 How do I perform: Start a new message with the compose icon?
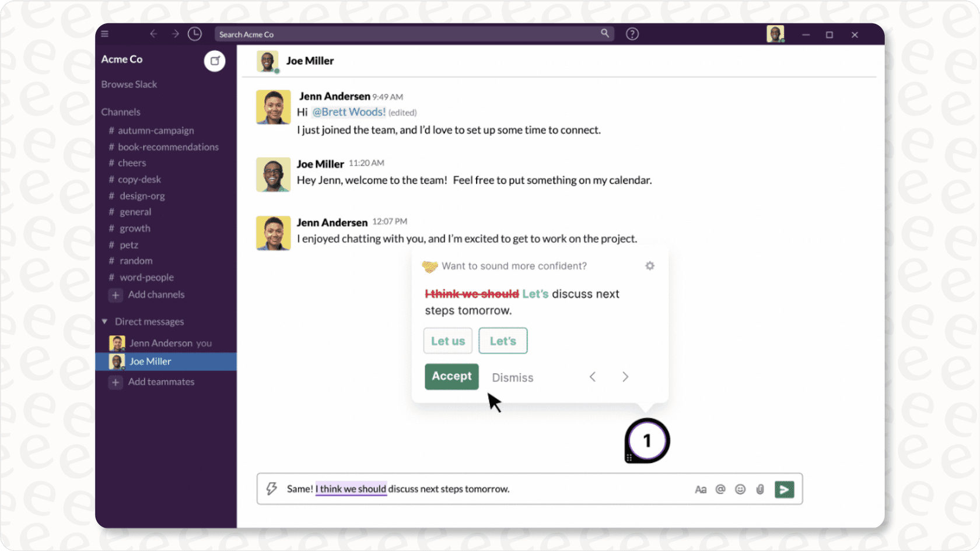215,61
